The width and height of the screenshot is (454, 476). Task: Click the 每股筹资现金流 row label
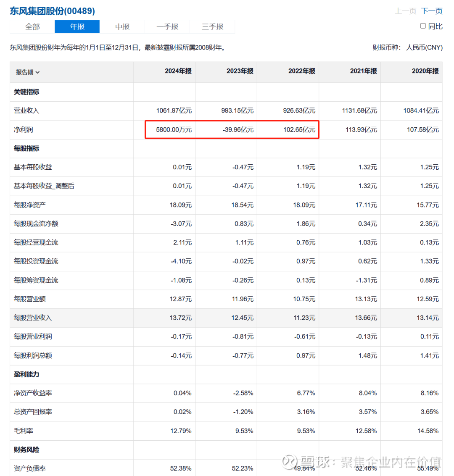(36, 280)
